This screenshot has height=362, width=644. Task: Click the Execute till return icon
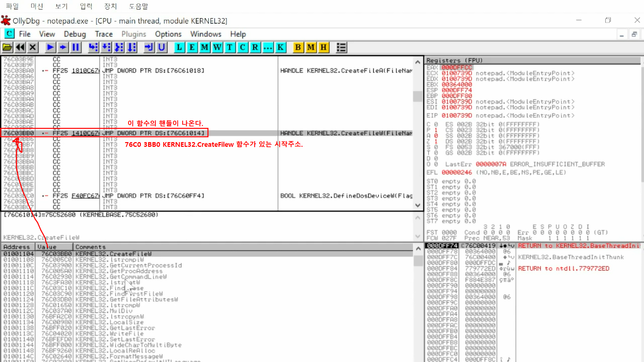(x=149, y=47)
